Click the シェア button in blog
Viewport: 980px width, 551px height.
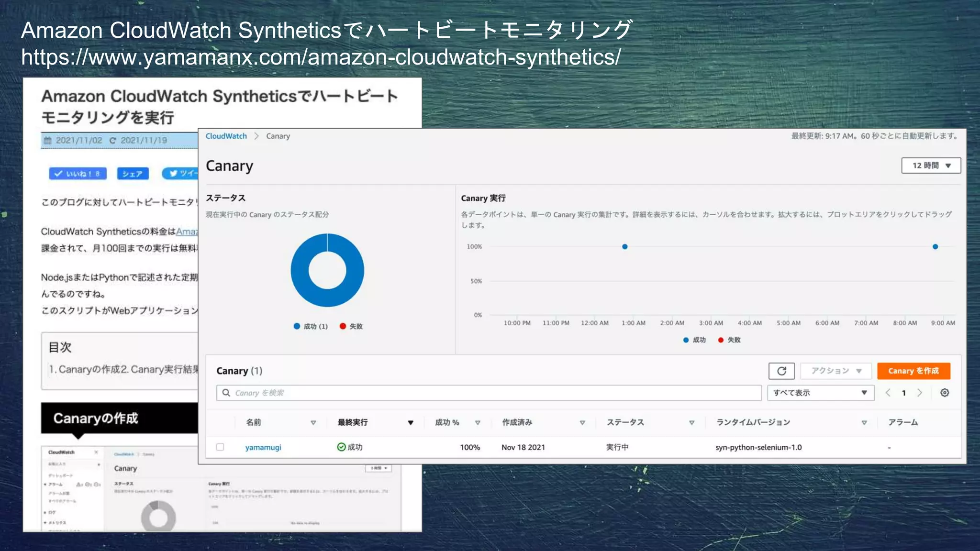tap(133, 173)
